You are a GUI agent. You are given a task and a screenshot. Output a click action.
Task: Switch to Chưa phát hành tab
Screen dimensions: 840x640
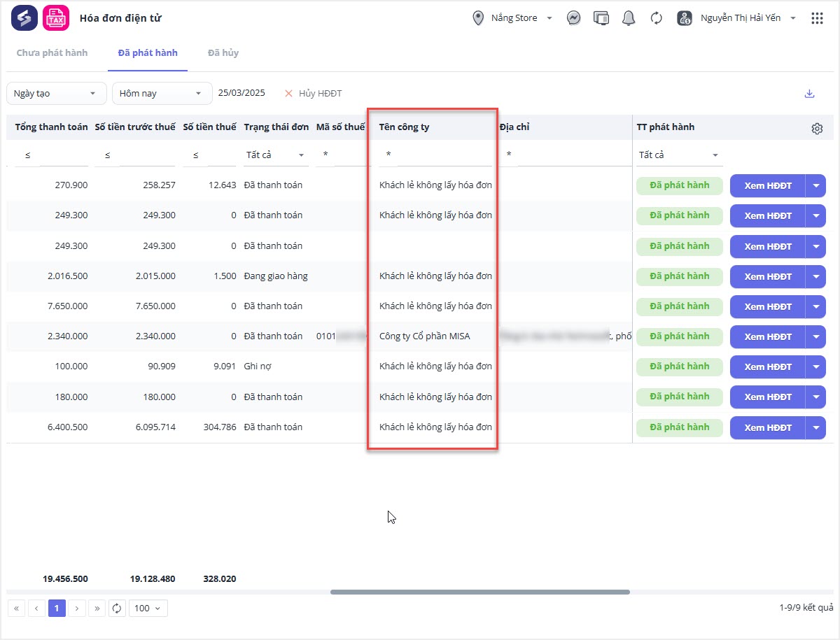[x=52, y=53]
